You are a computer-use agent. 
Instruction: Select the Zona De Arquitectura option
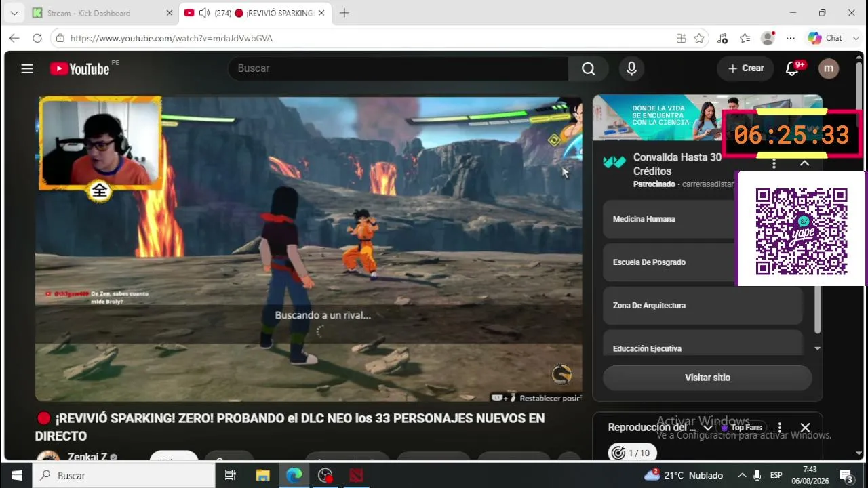point(703,306)
